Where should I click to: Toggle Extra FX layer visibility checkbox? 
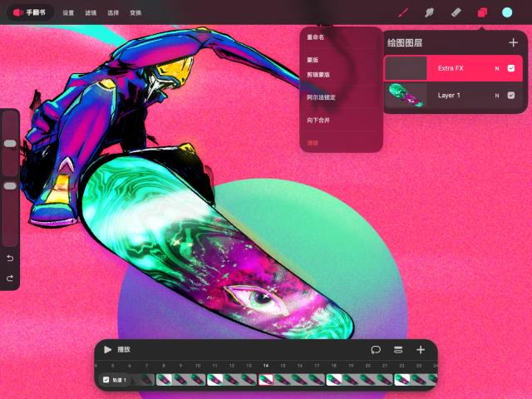click(x=511, y=68)
